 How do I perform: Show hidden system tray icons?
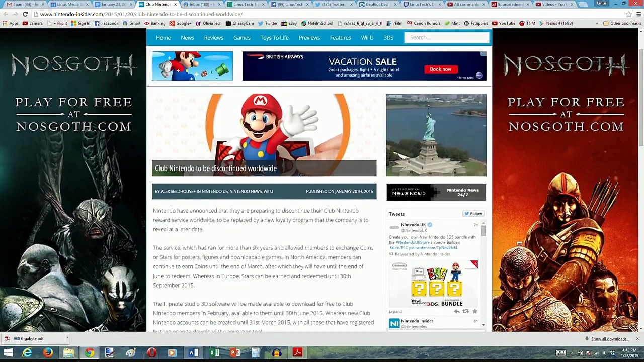pyautogui.click(x=572, y=353)
